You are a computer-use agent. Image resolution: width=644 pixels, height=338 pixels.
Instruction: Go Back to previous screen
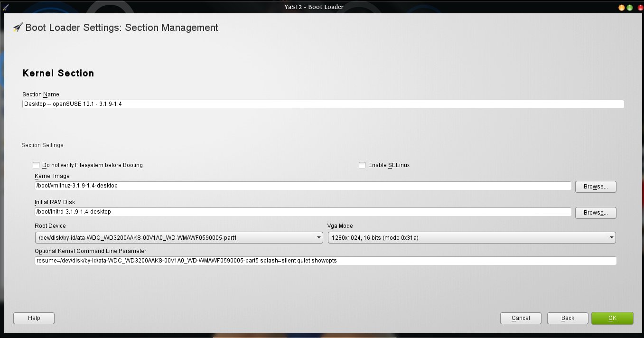568,318
